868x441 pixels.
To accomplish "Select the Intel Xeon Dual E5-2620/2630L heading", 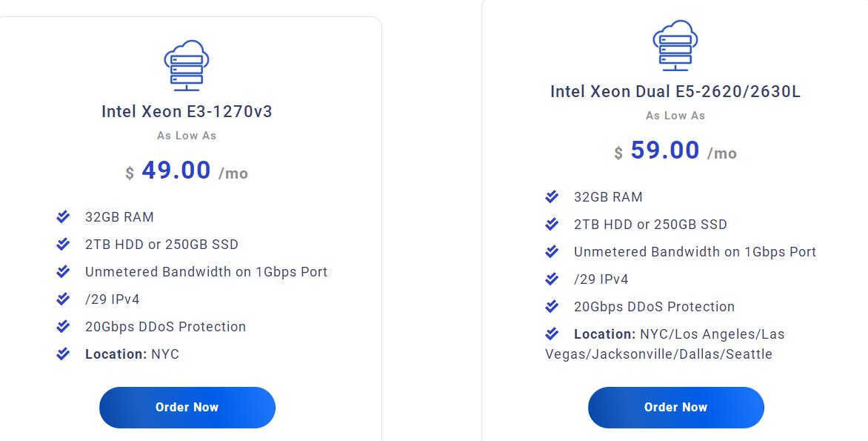I will [x=675, y=92].
